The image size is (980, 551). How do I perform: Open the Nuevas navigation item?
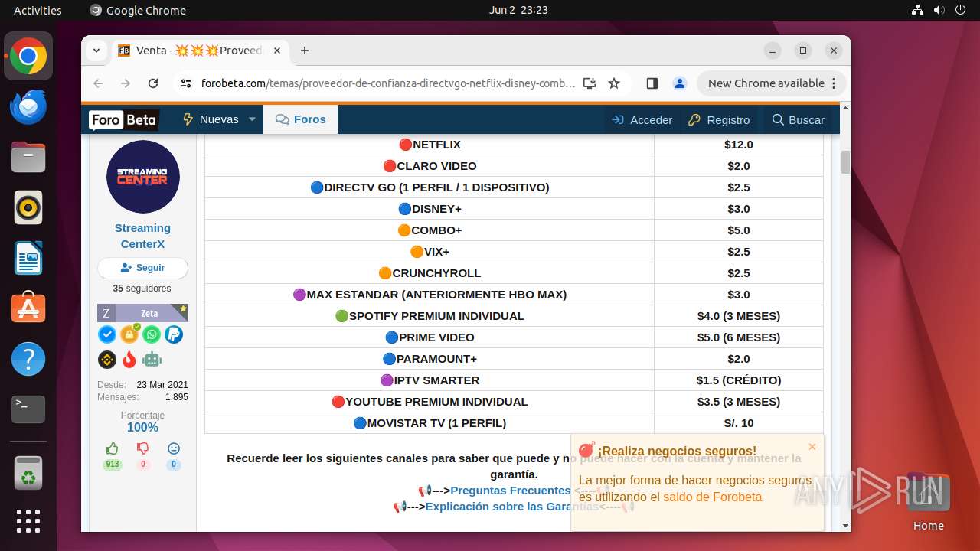pyautogui.click(x=210, y=119)
